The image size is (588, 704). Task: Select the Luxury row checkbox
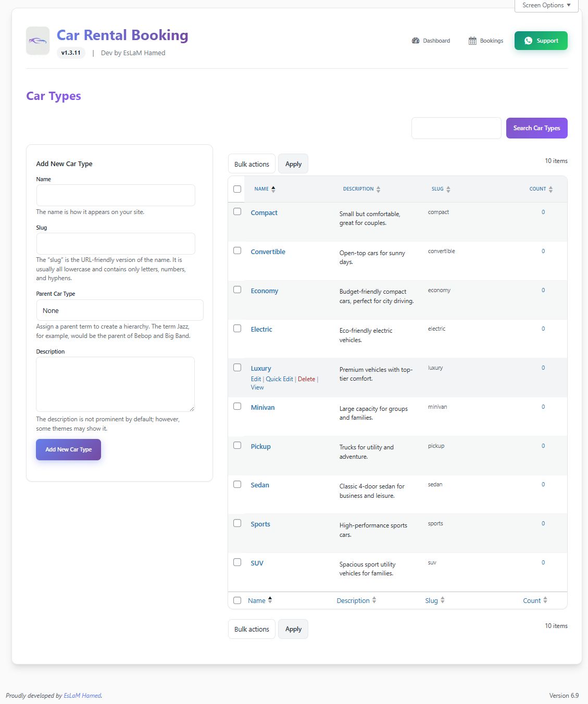pos(237,368)
